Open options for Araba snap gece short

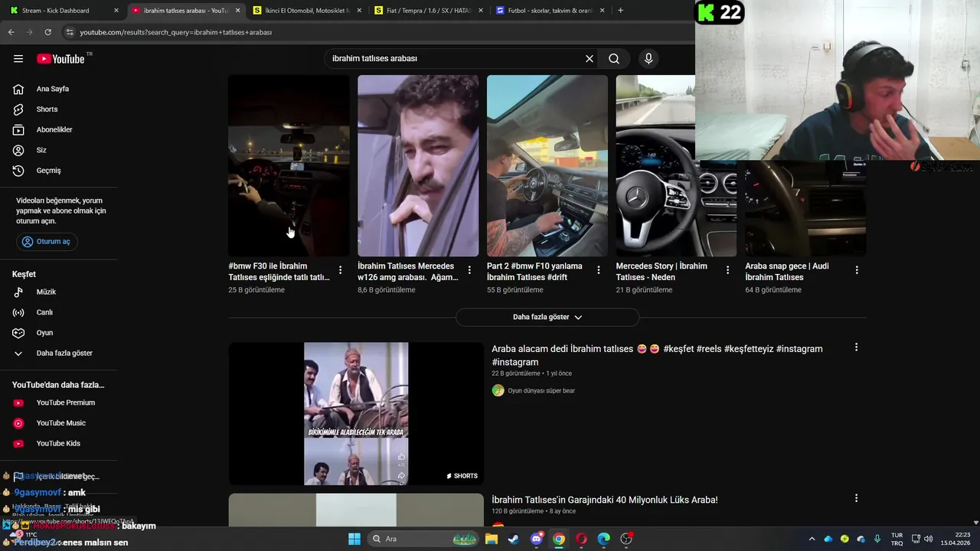857,270
